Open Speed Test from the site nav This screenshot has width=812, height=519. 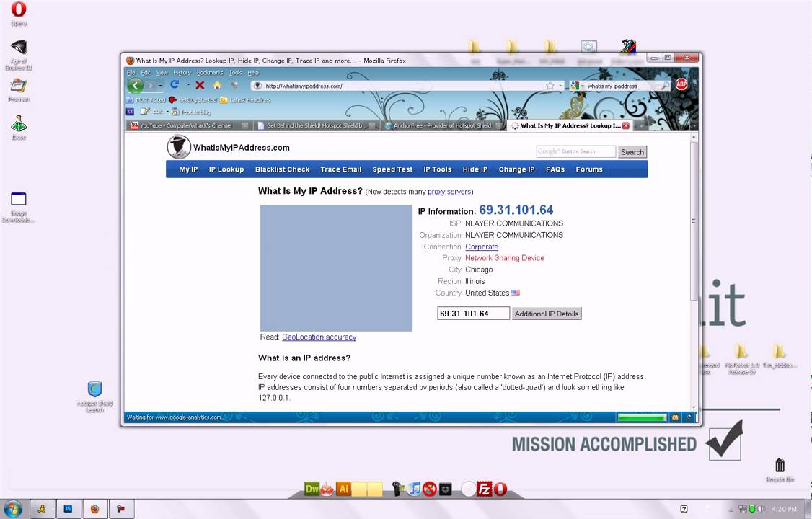(x=392, y=169)
